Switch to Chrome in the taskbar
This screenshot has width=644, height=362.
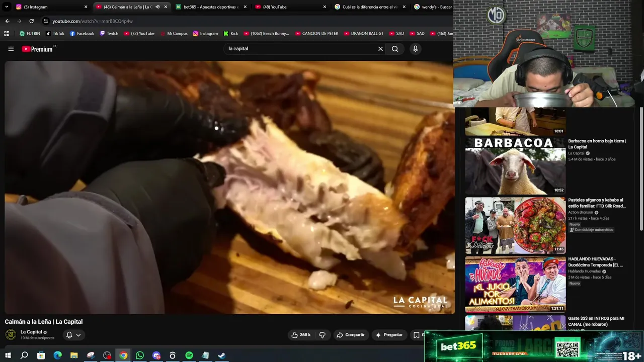pos(123,355)
